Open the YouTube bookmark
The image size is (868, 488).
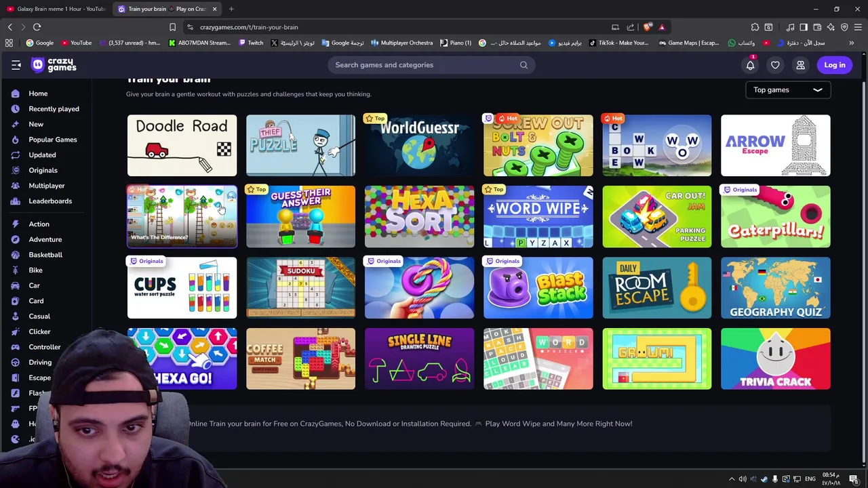76,43
